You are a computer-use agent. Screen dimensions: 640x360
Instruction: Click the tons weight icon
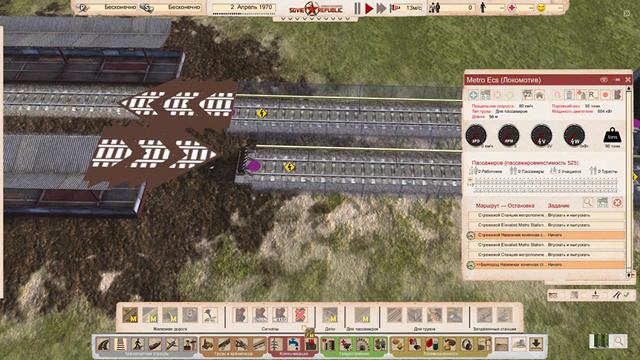[612, 135]
